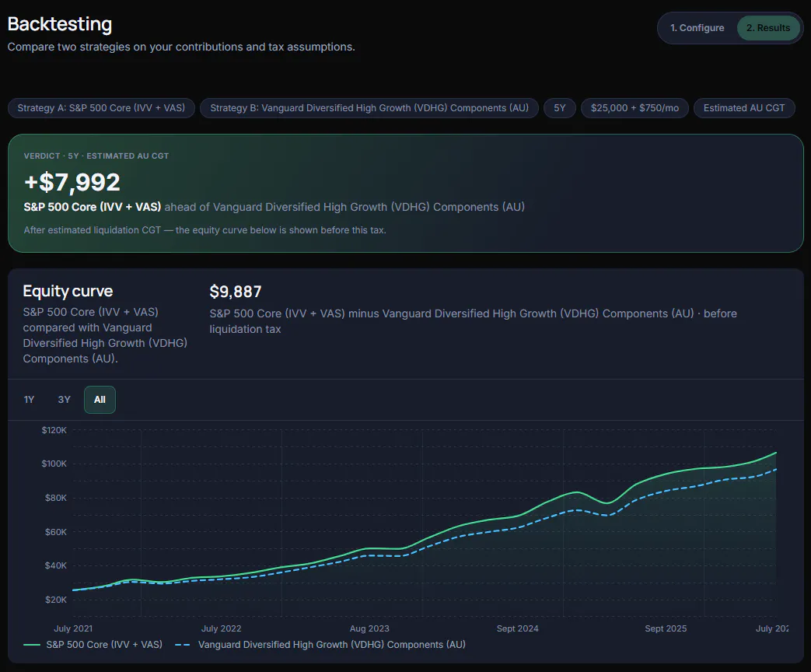Click the $80K axis label

[56, 498]
